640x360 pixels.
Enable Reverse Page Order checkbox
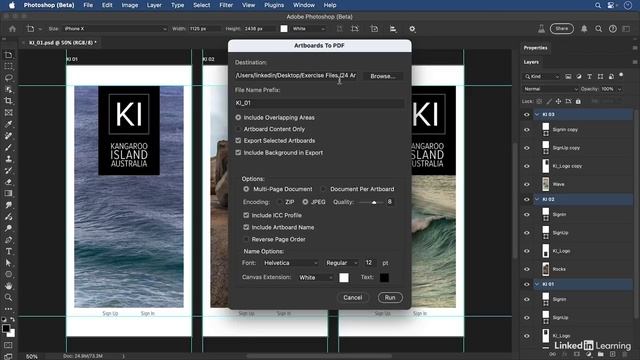(246, 239)
